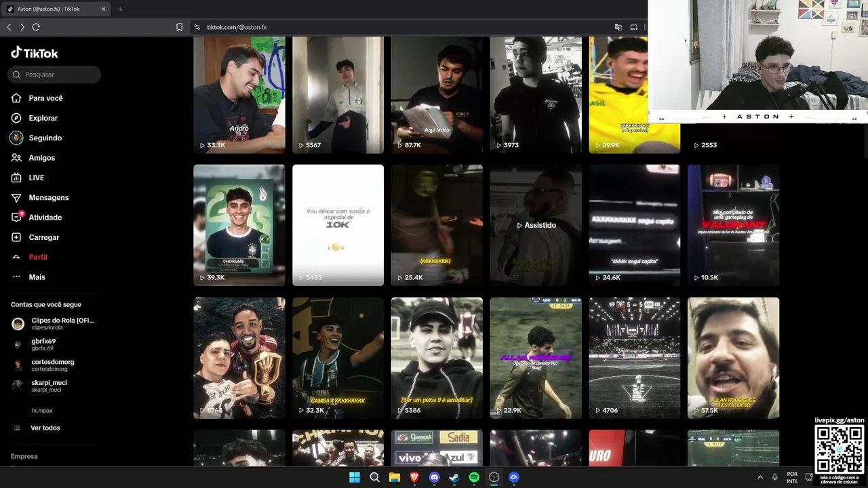
Task: Click the site settings icon in address bar
Action: click(x=197, y=27)
